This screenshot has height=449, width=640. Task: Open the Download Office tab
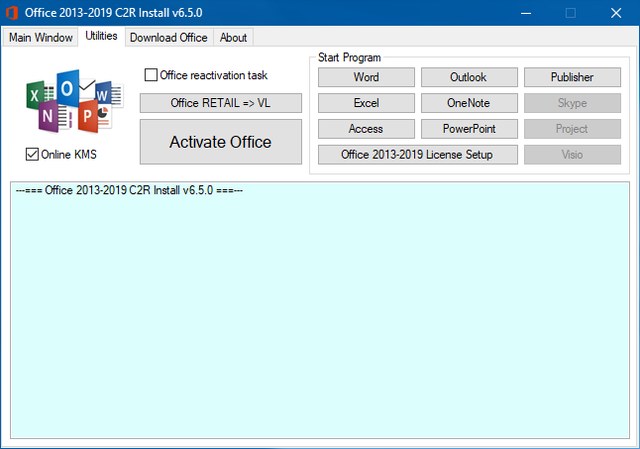tap(169, 37)
